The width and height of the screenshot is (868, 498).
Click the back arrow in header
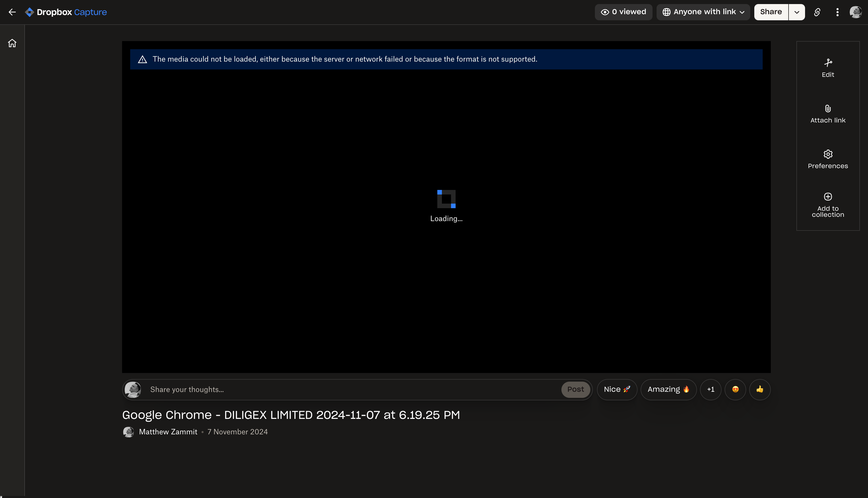12,12
